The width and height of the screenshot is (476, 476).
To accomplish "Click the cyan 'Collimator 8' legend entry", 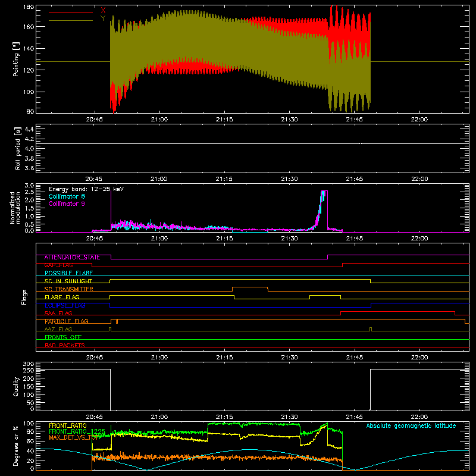I will click(67, 196).
